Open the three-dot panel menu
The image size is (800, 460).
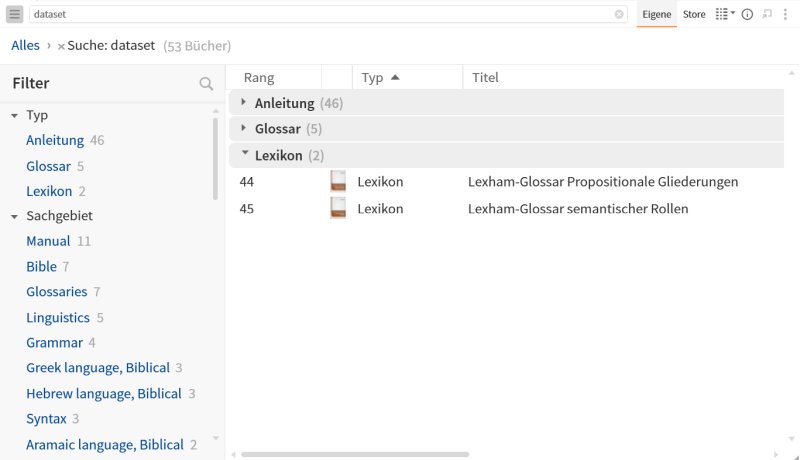coord(785,14)
